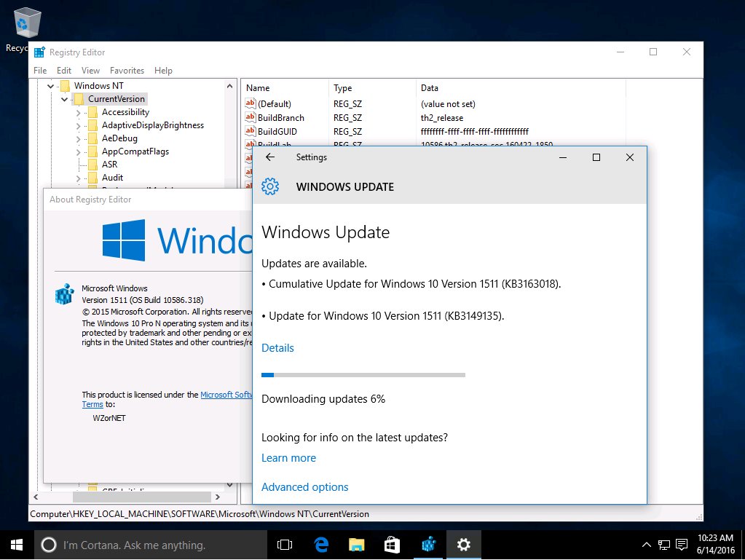Screen dimensions: 745x560
Task: Open the Help menu in Registry Editor
Action: 163,71
